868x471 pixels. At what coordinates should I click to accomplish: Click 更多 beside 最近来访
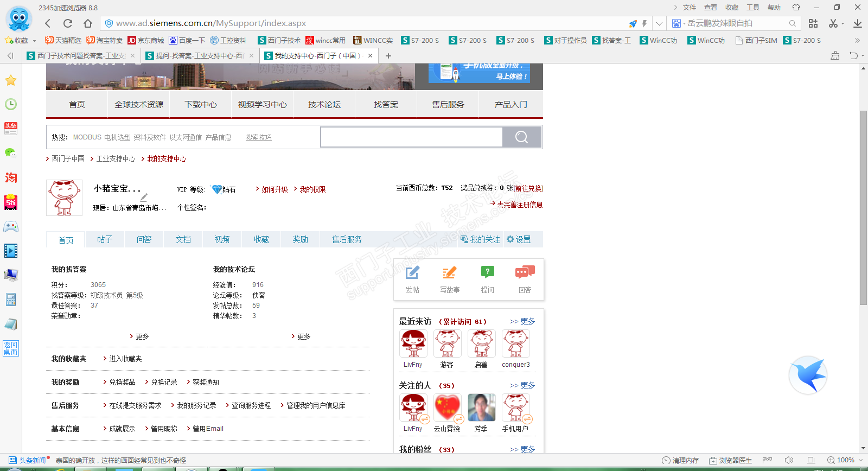(522, 321)
